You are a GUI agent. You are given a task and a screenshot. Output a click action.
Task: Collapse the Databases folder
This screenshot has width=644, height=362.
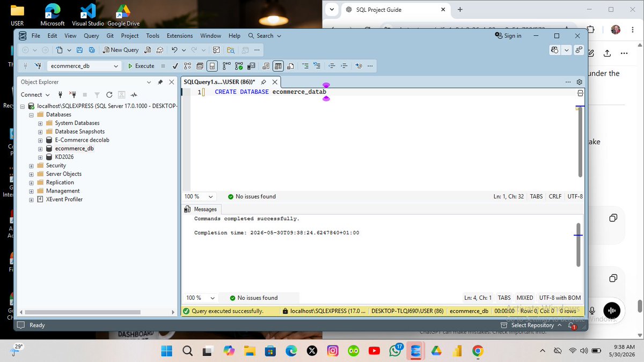click(x=32, y=115)
